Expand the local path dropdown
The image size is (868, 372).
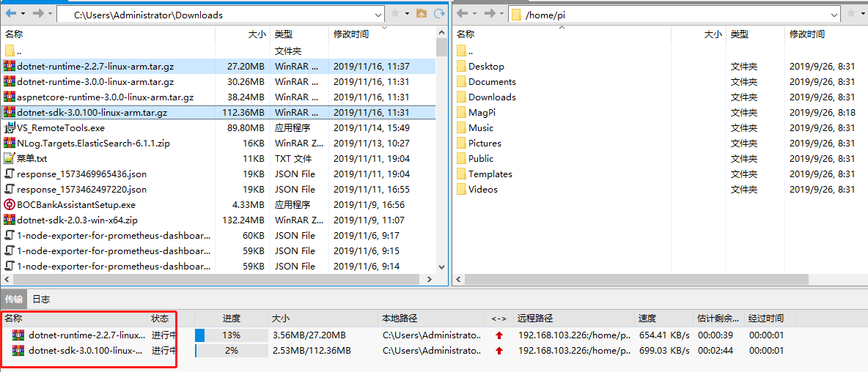click(378, 15)
